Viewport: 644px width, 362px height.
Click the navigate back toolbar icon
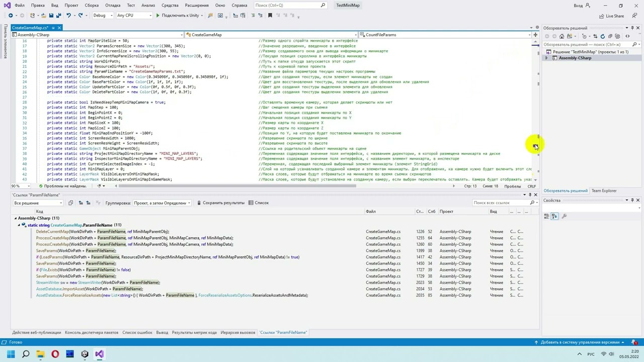[10, 16]
